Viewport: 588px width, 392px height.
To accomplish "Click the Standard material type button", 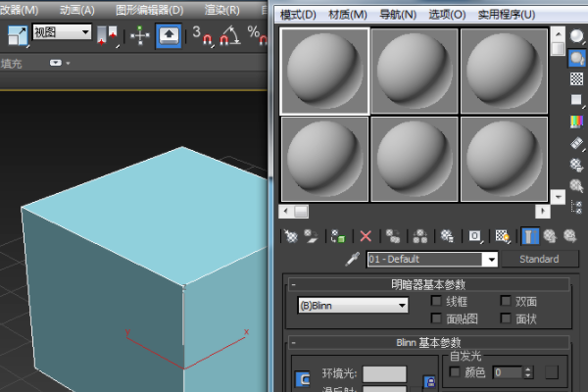I will tap(538, 260).
